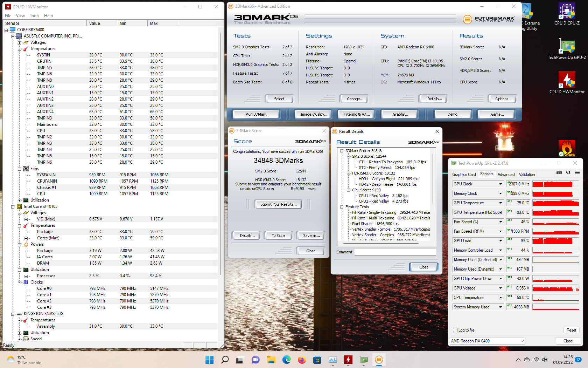Click Run 3DMark button
Viewport: 588px width, 368px height.
point(256,114)
